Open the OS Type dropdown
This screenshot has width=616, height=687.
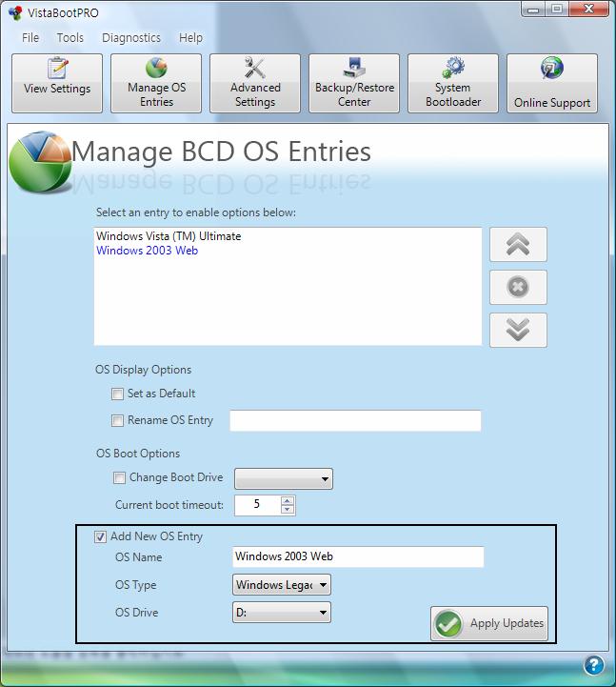(x=282, y=585)
